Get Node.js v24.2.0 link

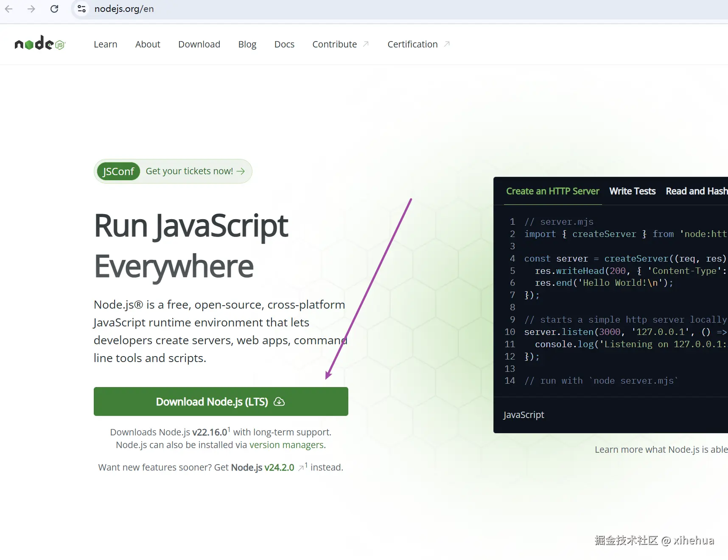263,468
